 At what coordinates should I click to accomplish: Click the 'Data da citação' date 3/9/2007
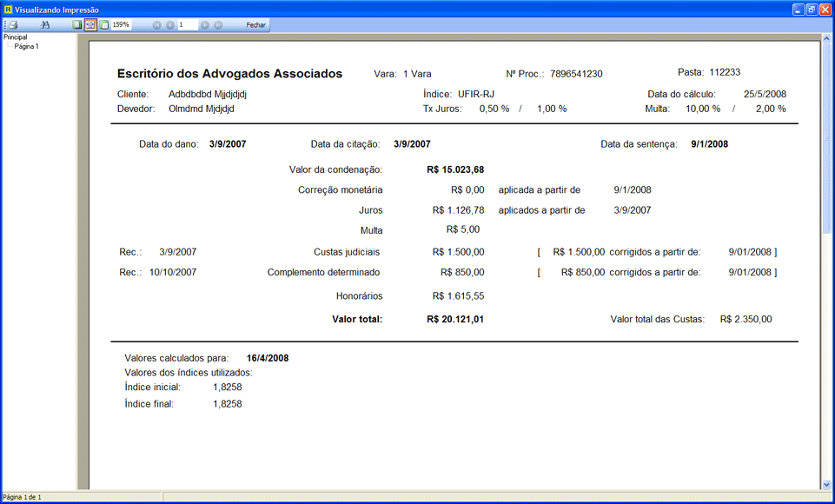(412, 144)
